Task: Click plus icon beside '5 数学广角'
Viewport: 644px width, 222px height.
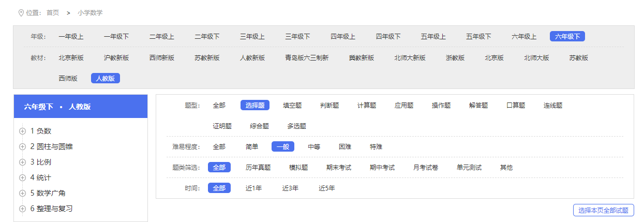Action: point(22,194)
